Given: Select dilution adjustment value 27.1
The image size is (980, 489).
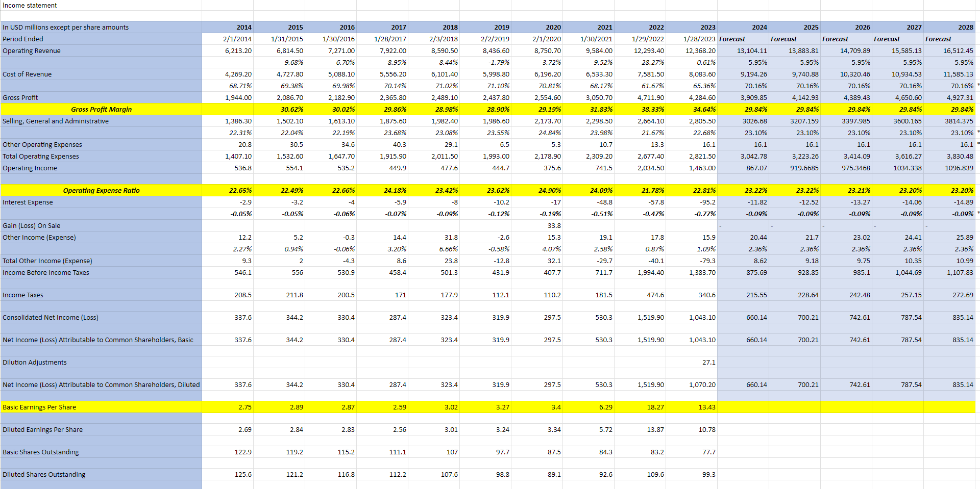Looking at the screenshot, I should (692, 363).
